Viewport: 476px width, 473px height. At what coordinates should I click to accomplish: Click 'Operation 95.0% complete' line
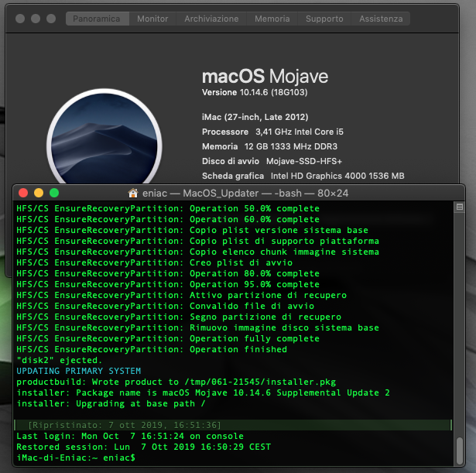[x=168, y=284]
